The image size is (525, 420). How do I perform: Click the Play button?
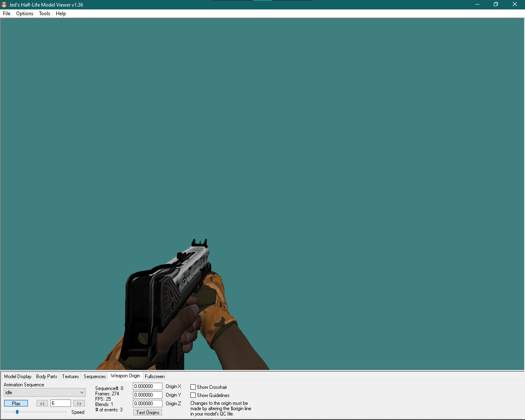point(16,404)
